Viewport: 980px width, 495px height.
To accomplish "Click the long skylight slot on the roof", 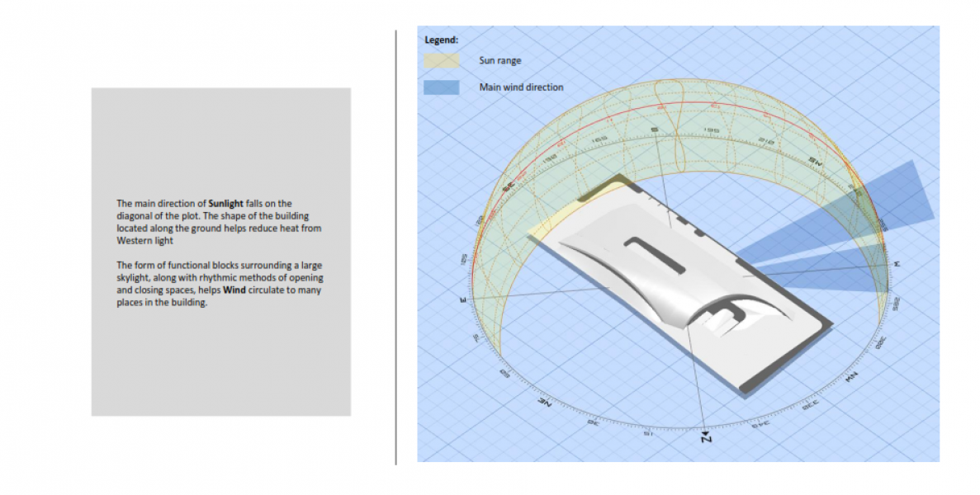I will tap(657, 254).
